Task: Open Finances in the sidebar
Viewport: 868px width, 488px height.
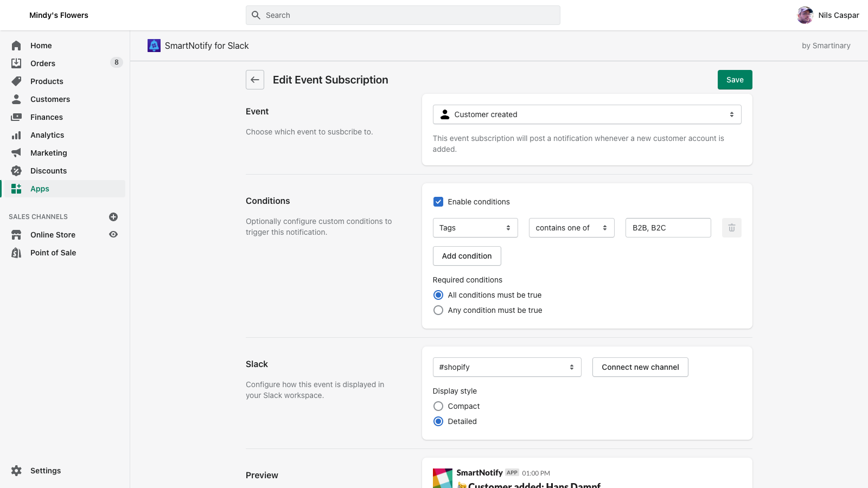Action: point(47,117)
